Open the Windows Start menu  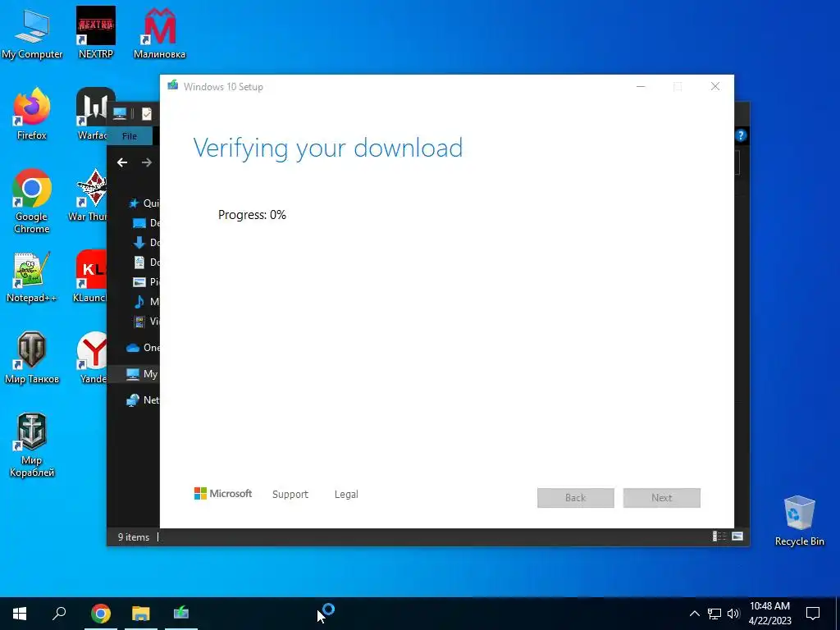pyautogui.click(x=20, y=614)
